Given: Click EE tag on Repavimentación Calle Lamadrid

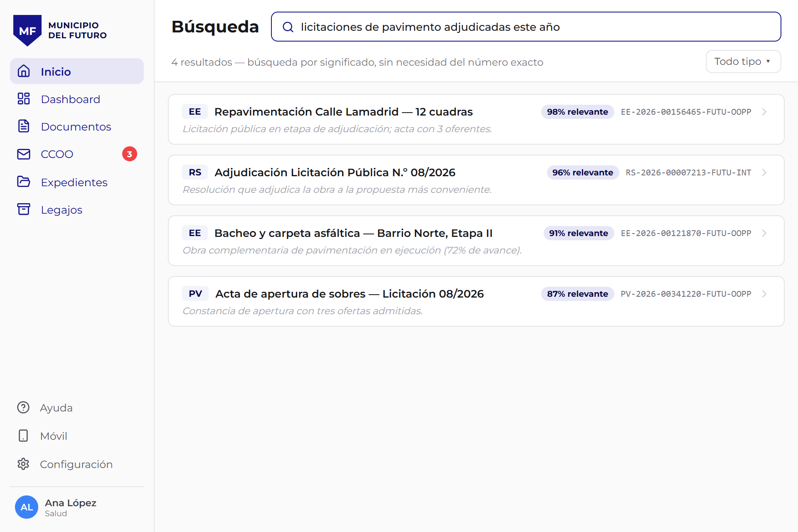Looking at the screenshot, I should pyautogui.click(x=195, y=112).
